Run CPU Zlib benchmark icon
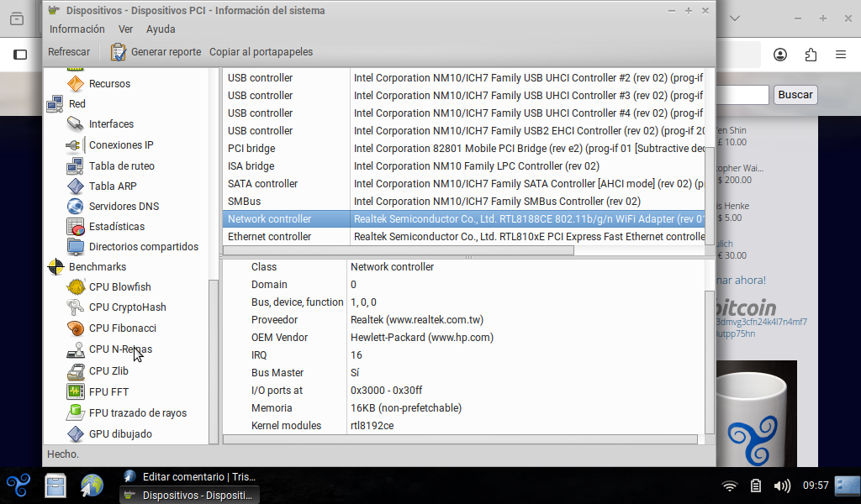The width and height of the screenshot is (861, 504). point(75,371)
